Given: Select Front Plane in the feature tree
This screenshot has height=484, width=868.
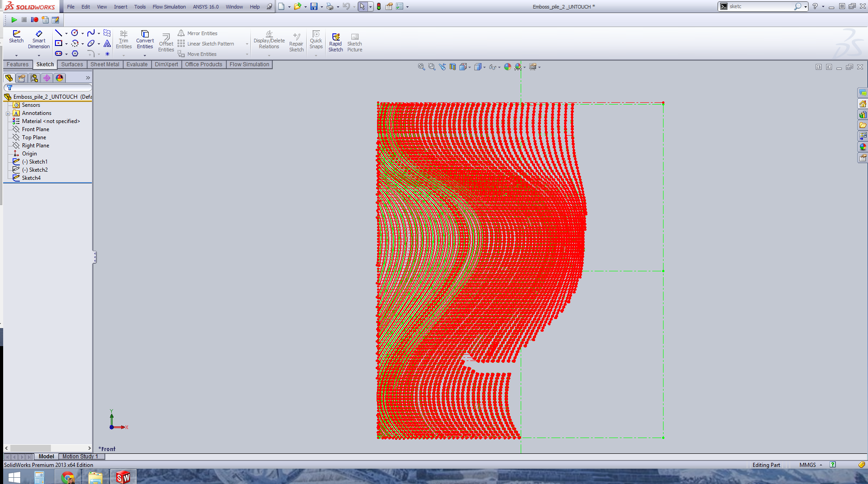Looking at the screenshot, I should pyautogui.click(x=35, y=129).
